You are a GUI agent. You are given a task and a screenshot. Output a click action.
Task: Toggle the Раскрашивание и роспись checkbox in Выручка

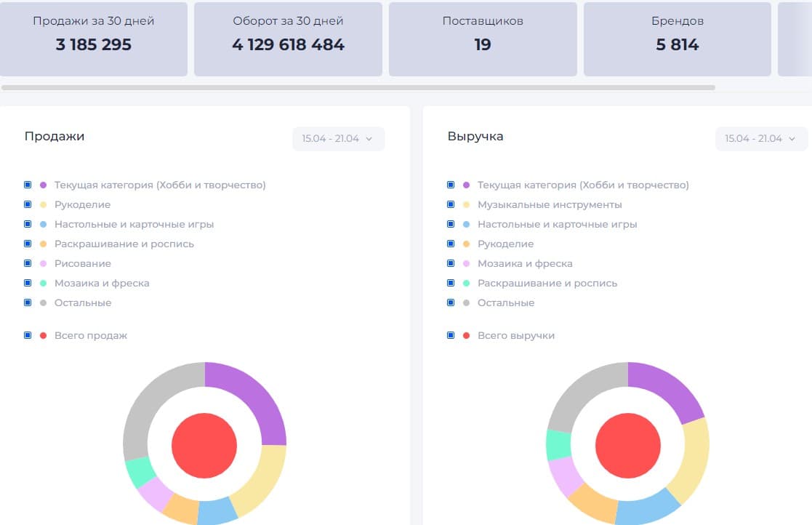click(451, 283)
